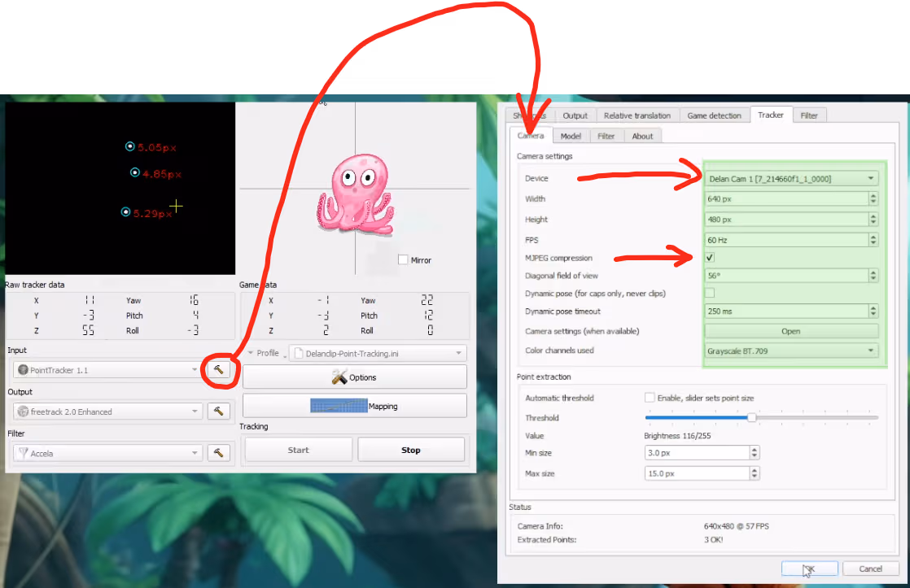
Task: Open freetrack output settings hammer icon
Action: [218, 412]
